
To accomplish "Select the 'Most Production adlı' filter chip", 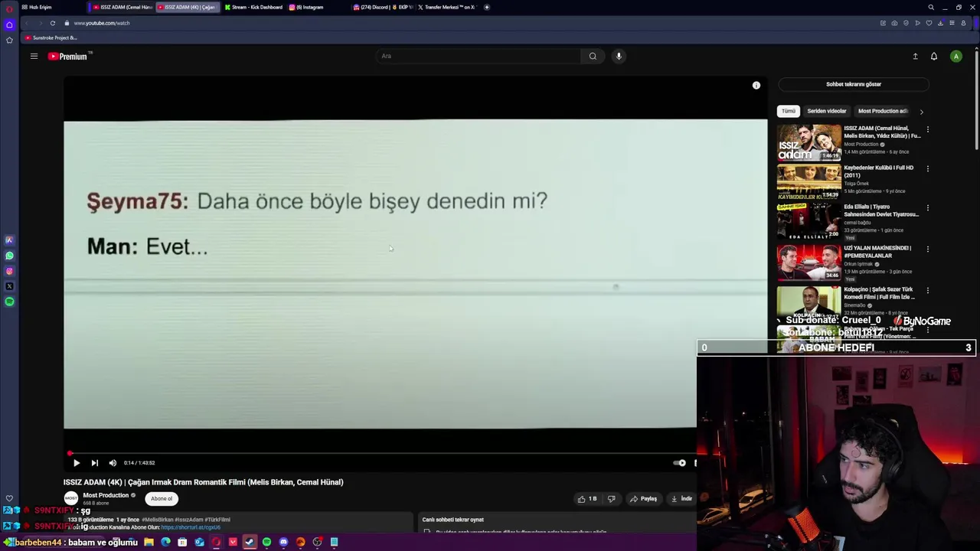I will (x=883, y=111).
